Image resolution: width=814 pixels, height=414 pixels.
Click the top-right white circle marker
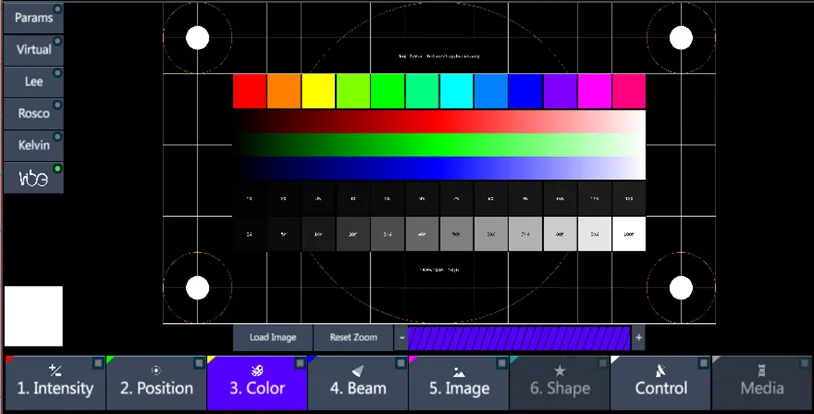coord(681,38)
